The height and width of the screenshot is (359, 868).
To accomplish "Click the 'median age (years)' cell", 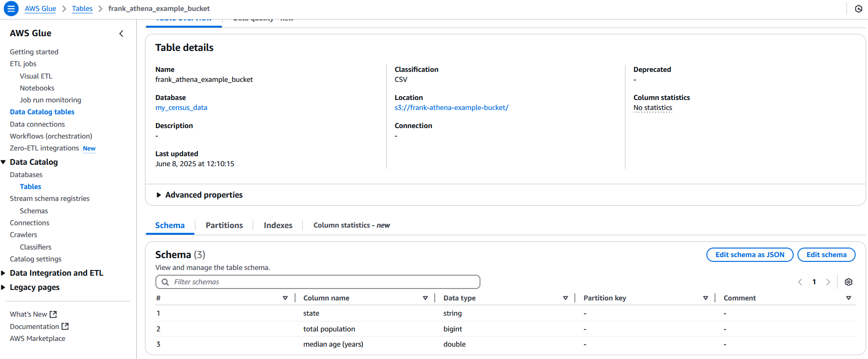I will [x=333, y=344].
